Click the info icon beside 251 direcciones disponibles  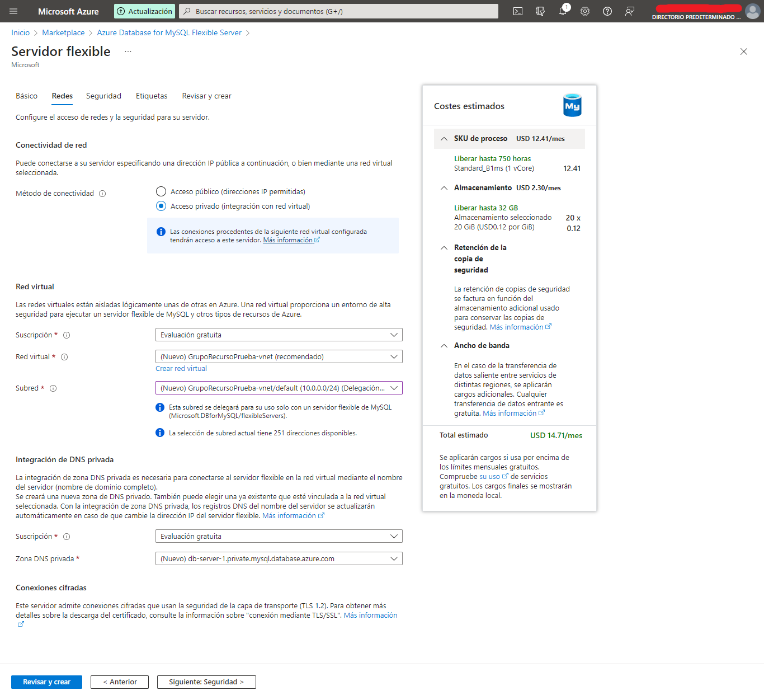[x=160, y=433]
